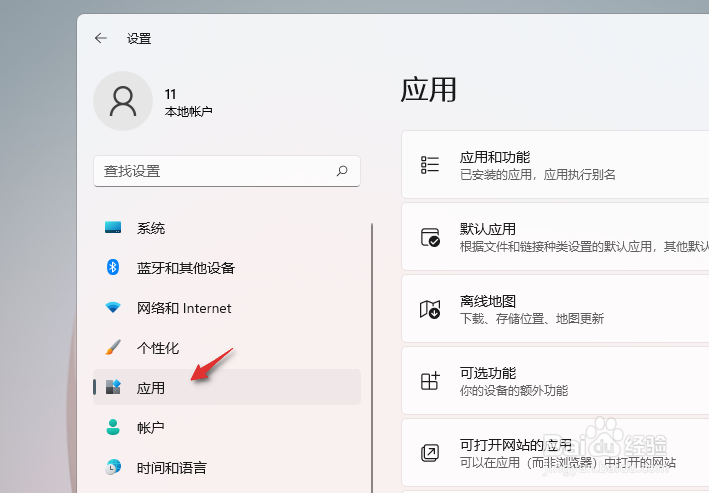
Task: Focus the 查找设置 search field
Action: tap(227, 171)
